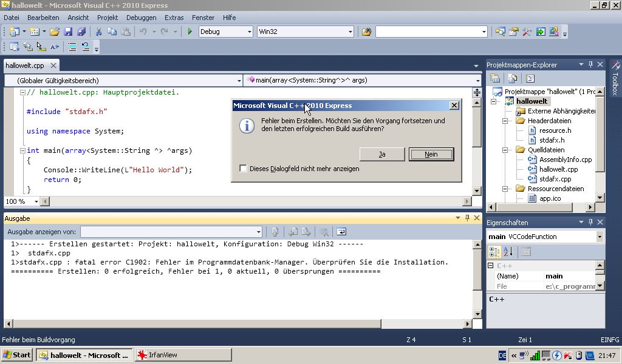This screenshot has width=622, height=364.
Task: Comment out the selected lines icon
Action: [x=72, y=47]
